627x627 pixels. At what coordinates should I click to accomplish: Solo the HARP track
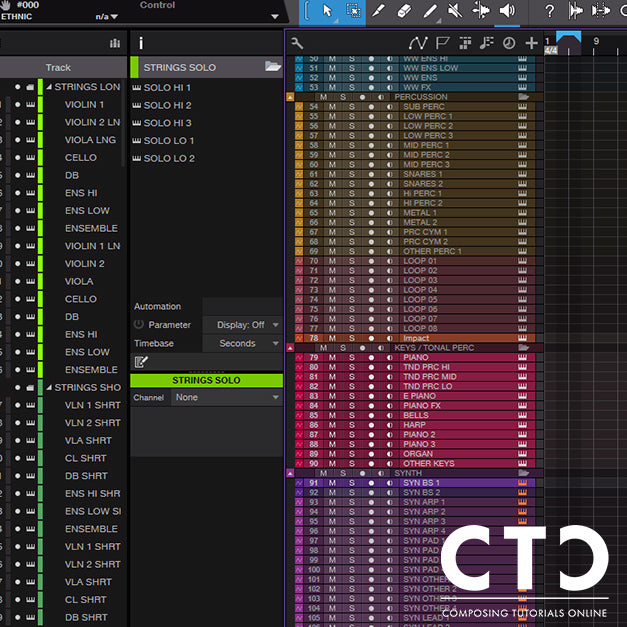tap(351, 425)
